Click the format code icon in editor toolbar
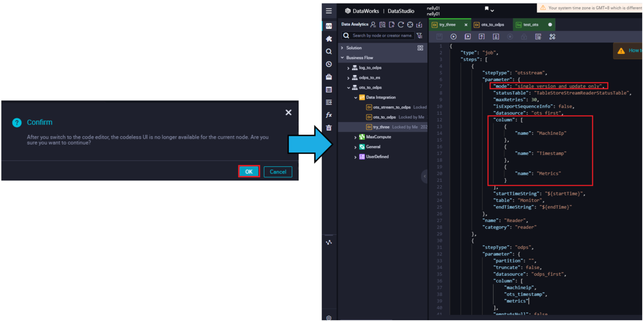The width and height of the screenshot is (644, 322). point(538,36)
